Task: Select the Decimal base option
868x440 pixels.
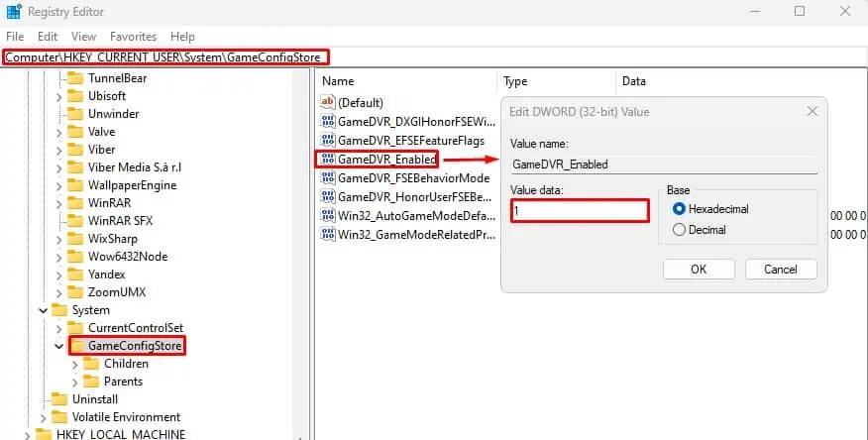Action: click(679, 230)
